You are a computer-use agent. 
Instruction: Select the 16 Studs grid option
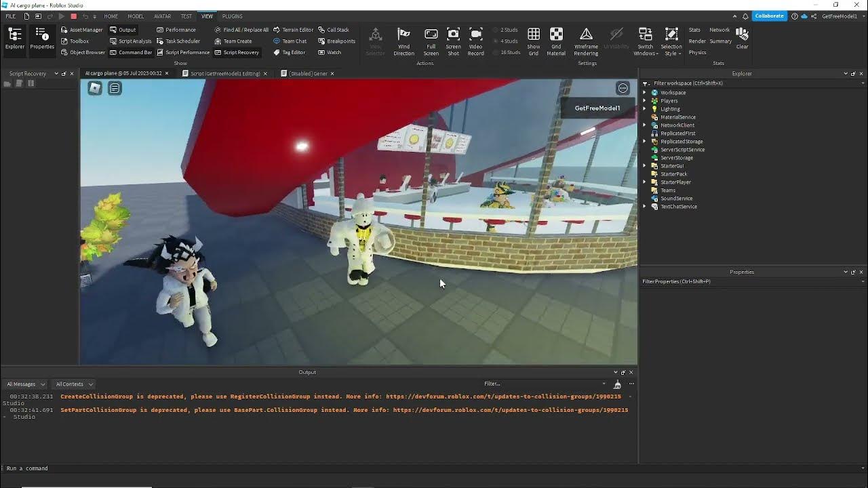point(507,52)
